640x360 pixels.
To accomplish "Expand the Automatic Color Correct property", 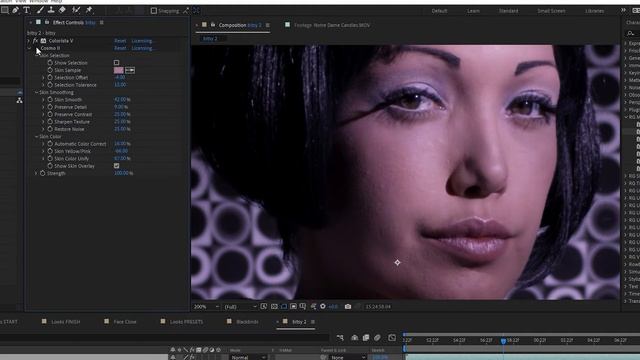I will point(43,144).
